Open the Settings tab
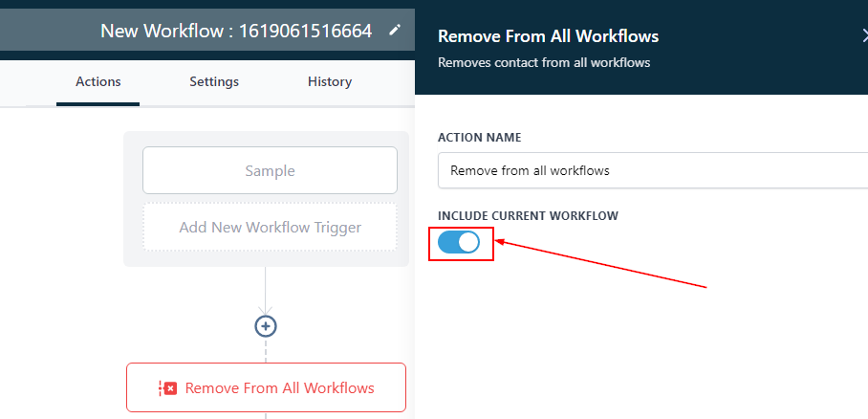The height and width of the screenshot is (419, 868). tap(214, 82)
